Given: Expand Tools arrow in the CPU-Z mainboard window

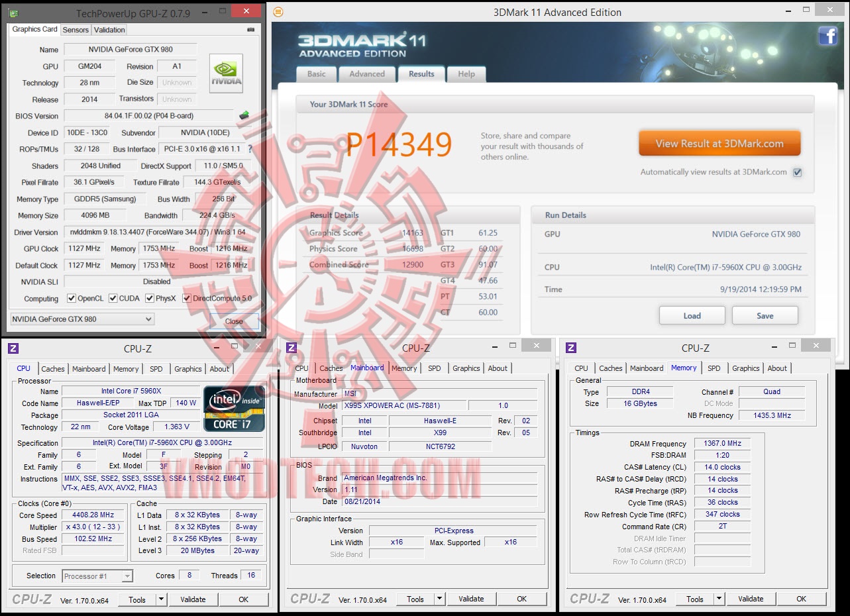Looking at the screenshot, I should (x=439, y=599).
